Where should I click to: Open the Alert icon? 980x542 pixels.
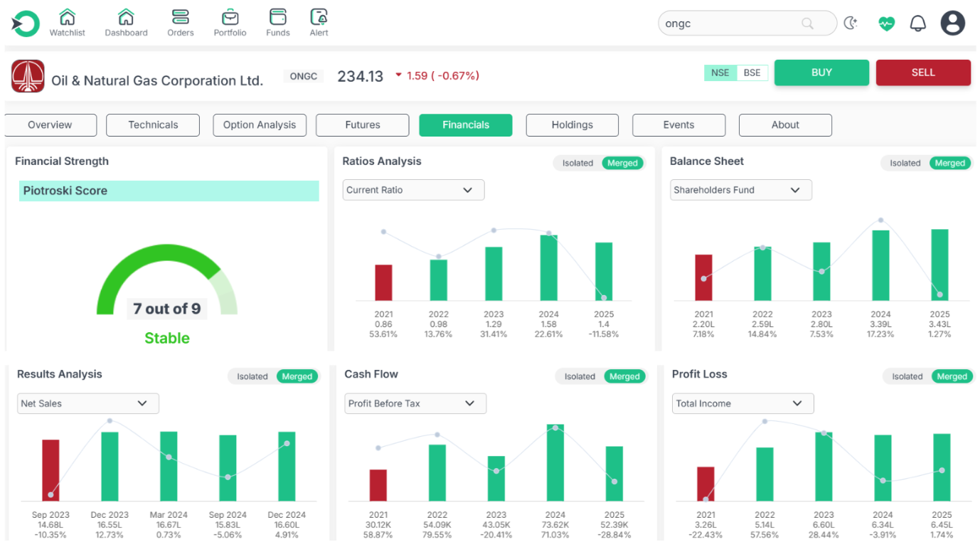tap(319, 17)
